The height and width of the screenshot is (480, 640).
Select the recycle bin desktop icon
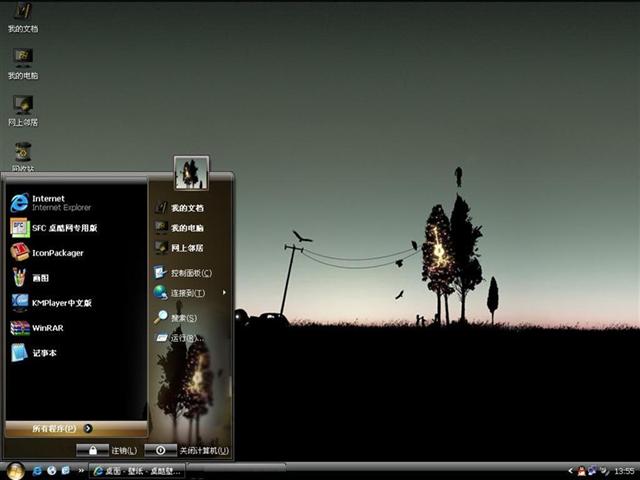click(23, 156)
